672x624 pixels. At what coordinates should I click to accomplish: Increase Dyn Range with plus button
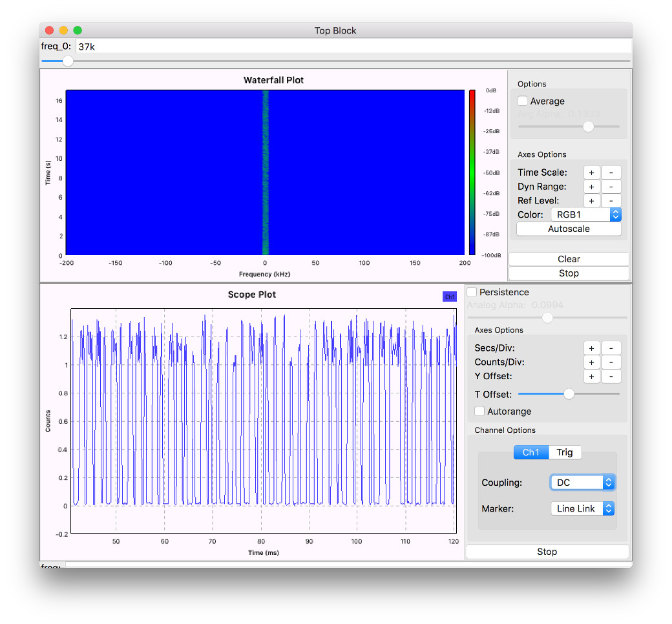tap(591, 187)
